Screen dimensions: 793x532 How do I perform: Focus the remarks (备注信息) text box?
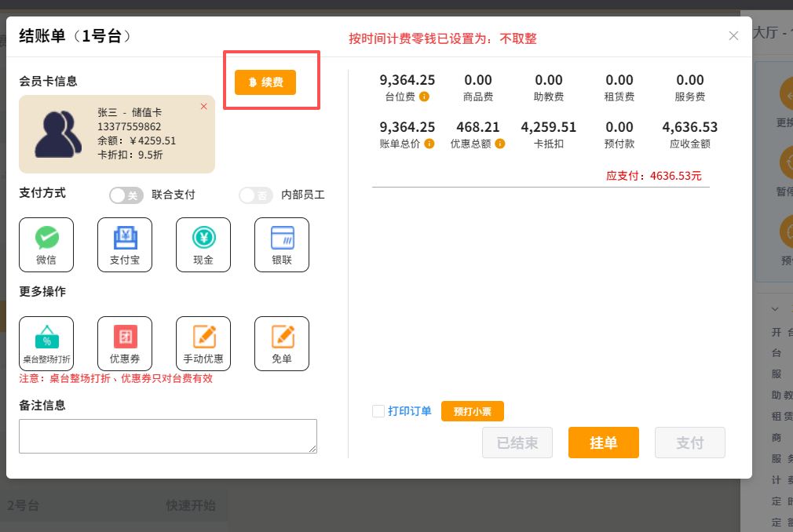pyautogui.click(x=167, y=435)
